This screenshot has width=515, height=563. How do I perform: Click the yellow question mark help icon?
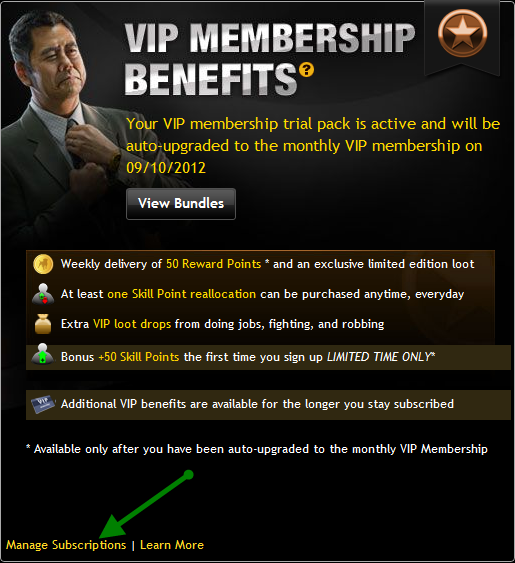[x=306, y=69]
